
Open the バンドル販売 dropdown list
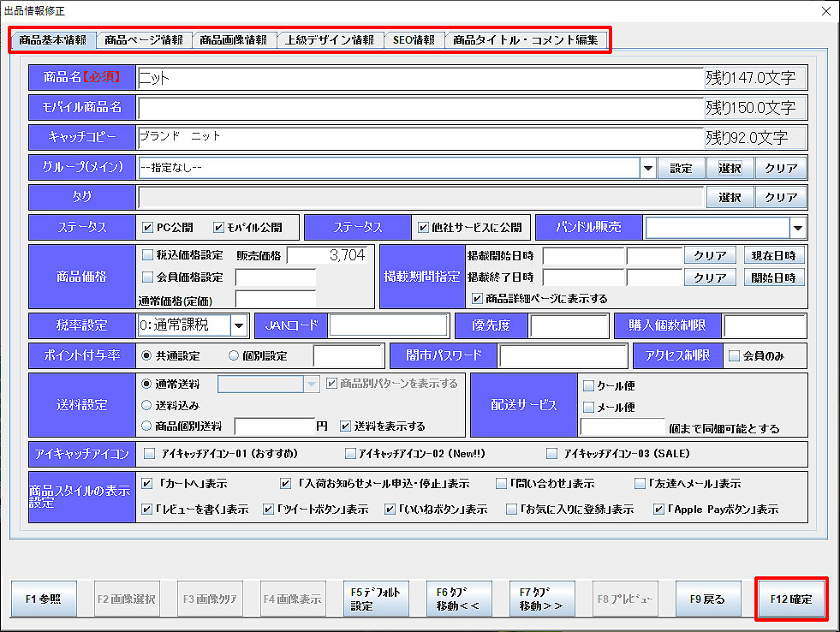(x=798, y=228)
